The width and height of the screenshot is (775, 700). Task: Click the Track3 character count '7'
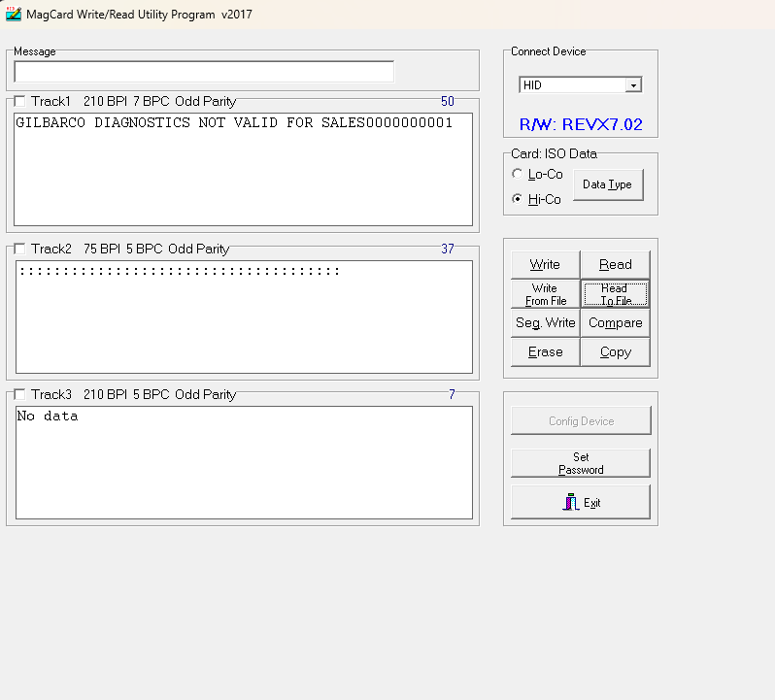click(x=452, y=394)
